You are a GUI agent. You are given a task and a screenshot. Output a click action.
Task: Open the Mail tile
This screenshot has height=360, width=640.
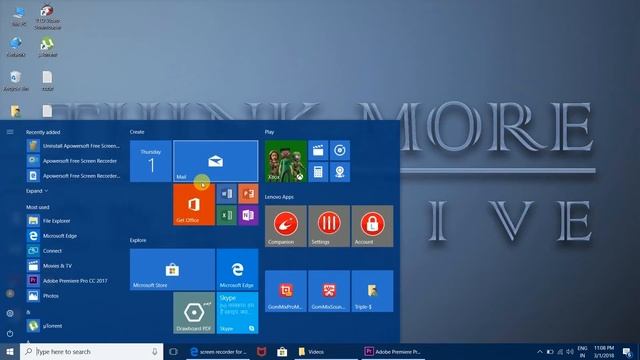216,161
